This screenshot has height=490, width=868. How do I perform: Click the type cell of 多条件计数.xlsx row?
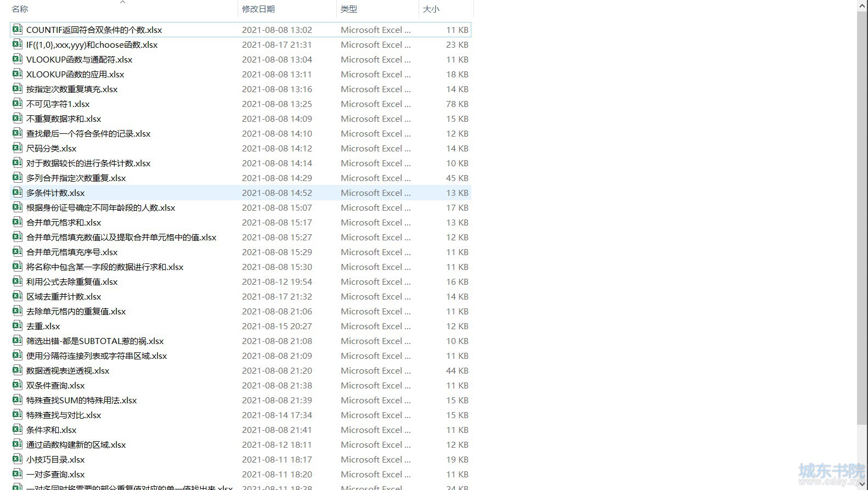(x=376, y=193)
